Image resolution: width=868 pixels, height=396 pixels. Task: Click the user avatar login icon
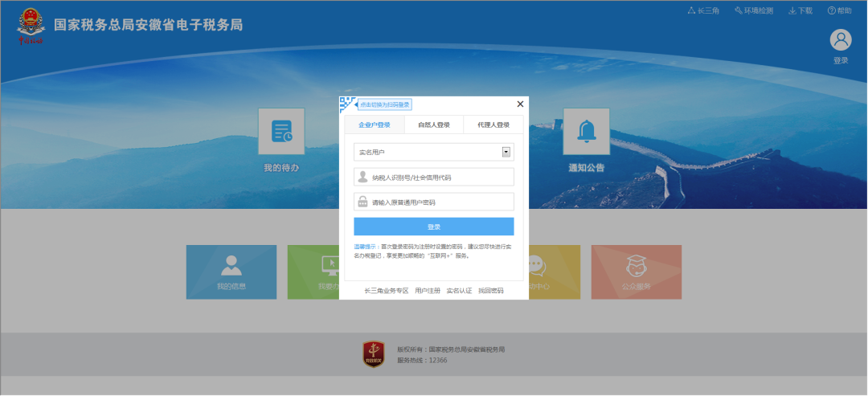pyautogui.click(x=841, y=40)
